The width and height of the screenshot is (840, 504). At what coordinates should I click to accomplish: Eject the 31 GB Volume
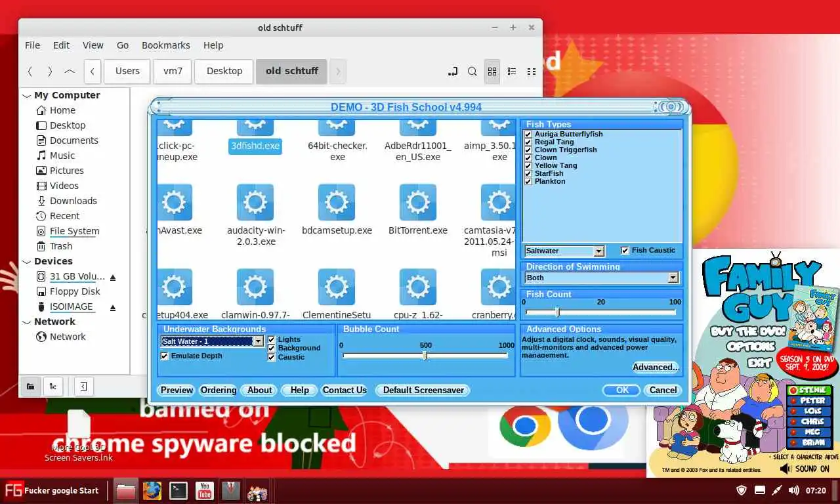point(112,277)
